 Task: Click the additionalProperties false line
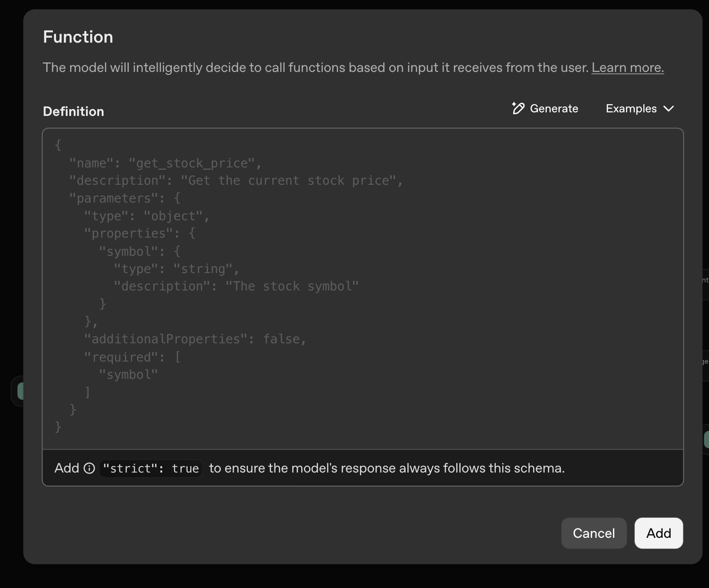pos(195,339)
